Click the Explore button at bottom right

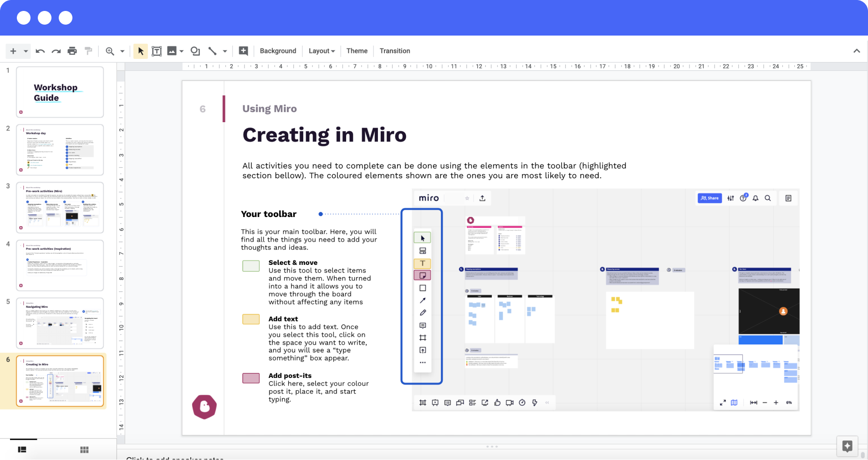(x=847, y=446)
